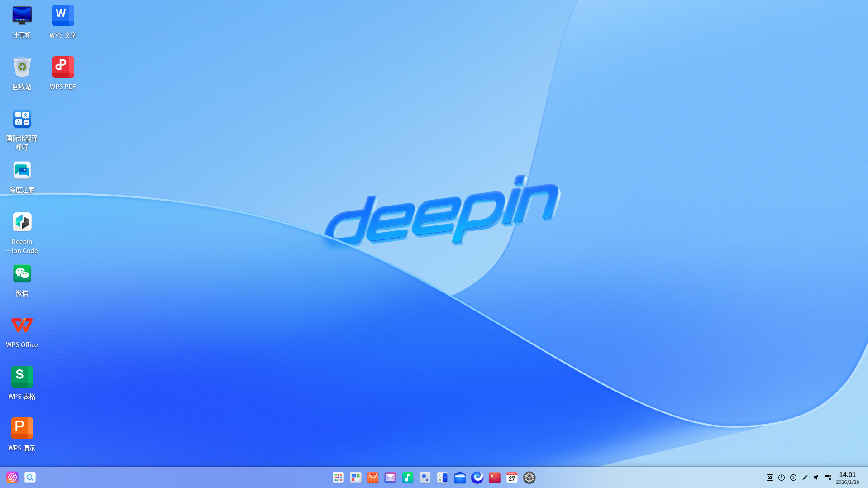This screenshot has width=868, height=488.
Task: Open the File Manager from the dock
Action: 460,478
